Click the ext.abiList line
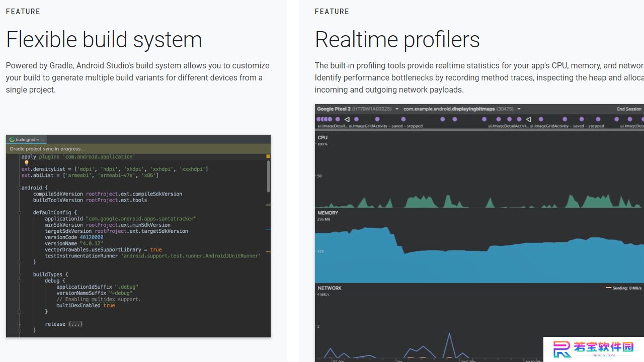Screen dimensions: 644x362 90,175
